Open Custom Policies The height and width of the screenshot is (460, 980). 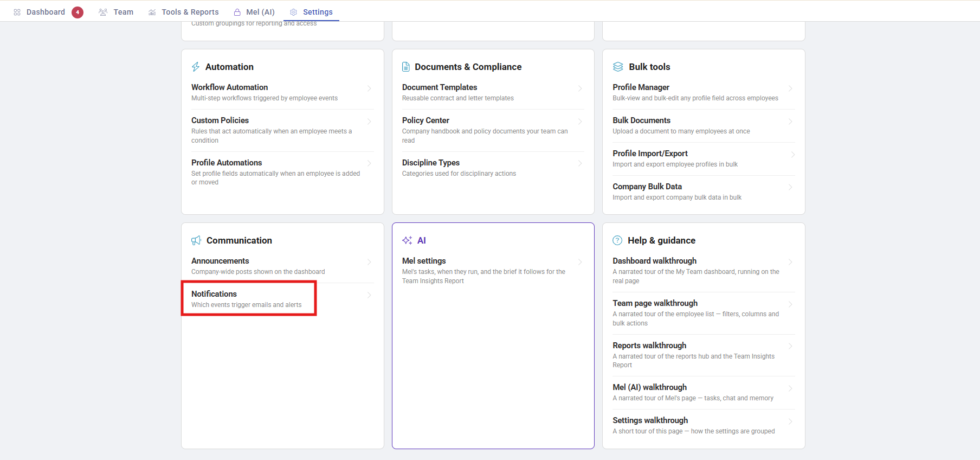coord(282,130)
